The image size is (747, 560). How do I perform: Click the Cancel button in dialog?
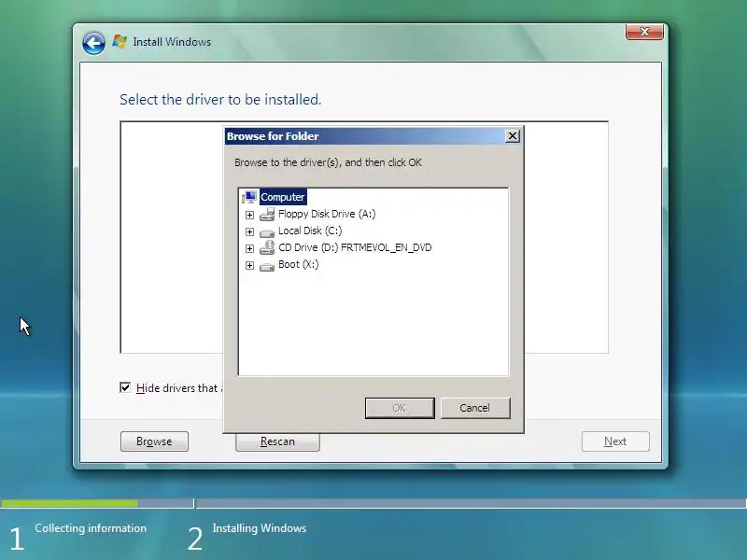point(475,408)
